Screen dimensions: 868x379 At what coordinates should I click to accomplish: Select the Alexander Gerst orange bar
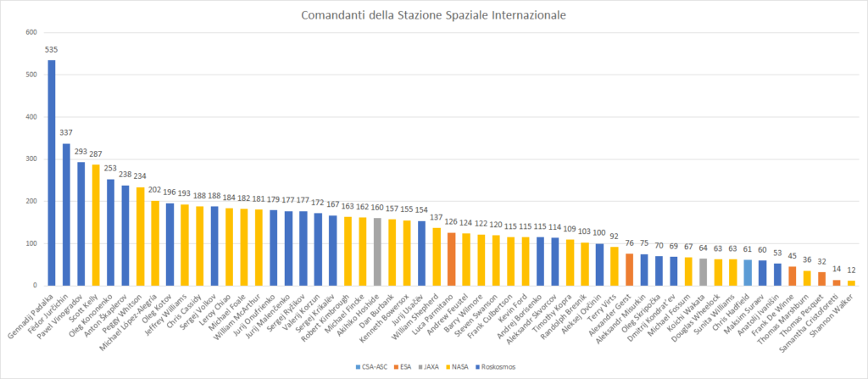[630, 270]
